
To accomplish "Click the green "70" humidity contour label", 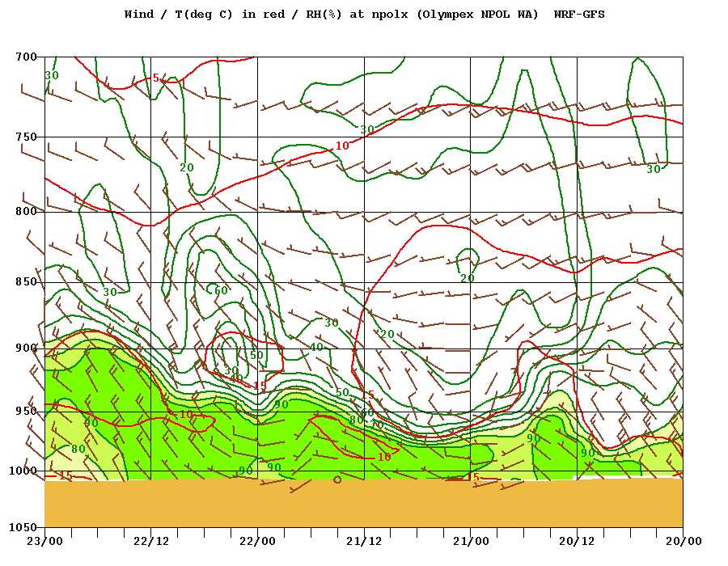I will click(x=376, y=424).
